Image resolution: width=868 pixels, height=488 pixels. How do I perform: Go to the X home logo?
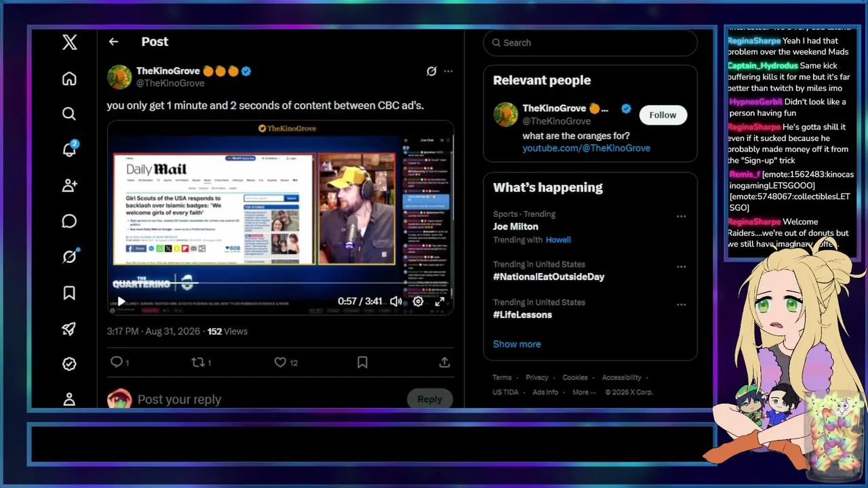[x=69, y=43]
